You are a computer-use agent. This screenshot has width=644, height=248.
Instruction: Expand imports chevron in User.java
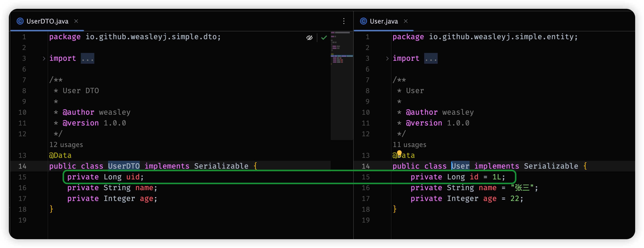coord(387,59)
